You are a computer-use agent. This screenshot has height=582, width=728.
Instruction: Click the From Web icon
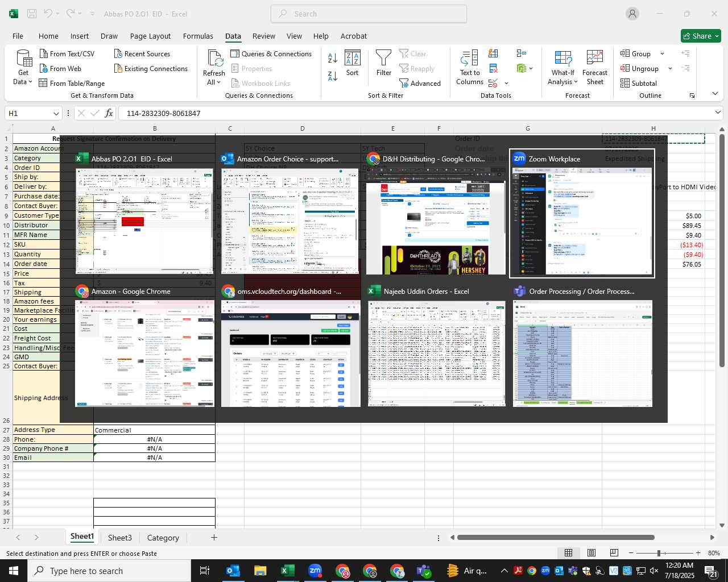click(44, 68)
